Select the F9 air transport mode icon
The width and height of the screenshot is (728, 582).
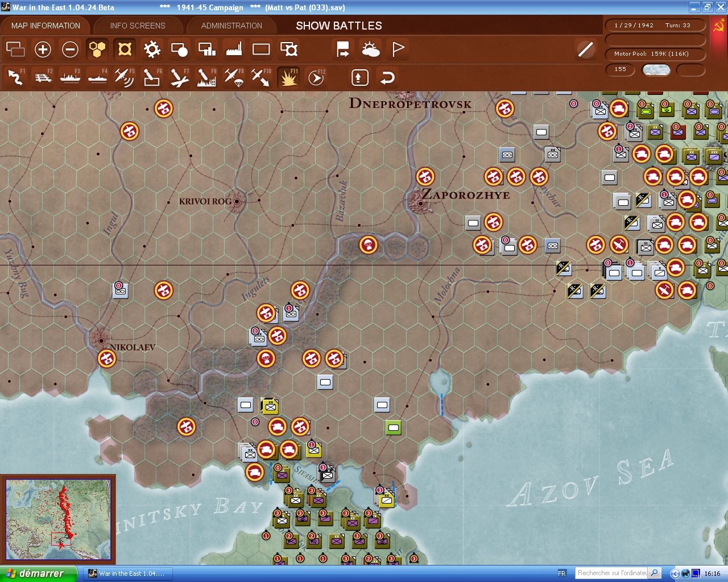(x=234, y=77)
